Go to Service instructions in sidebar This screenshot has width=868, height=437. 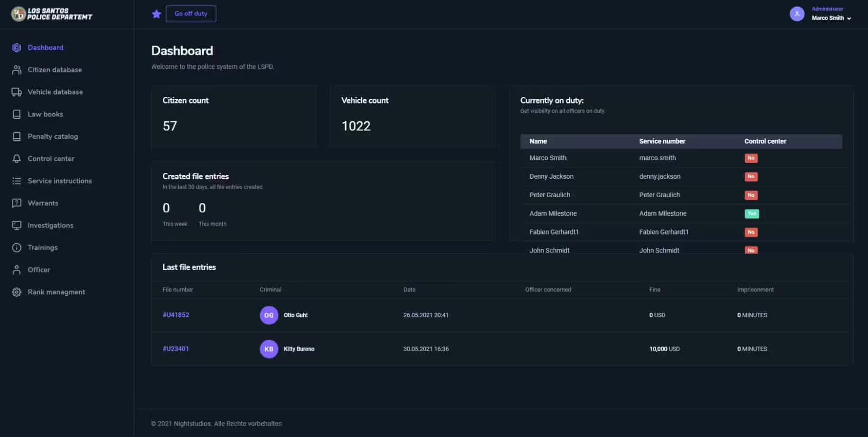click(x=60, y=181)
